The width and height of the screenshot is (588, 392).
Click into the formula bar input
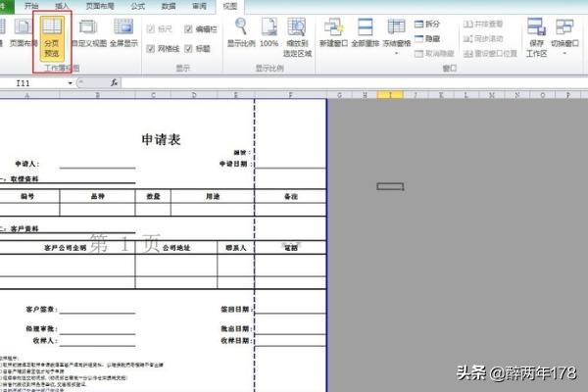click(x=354, y=83)
